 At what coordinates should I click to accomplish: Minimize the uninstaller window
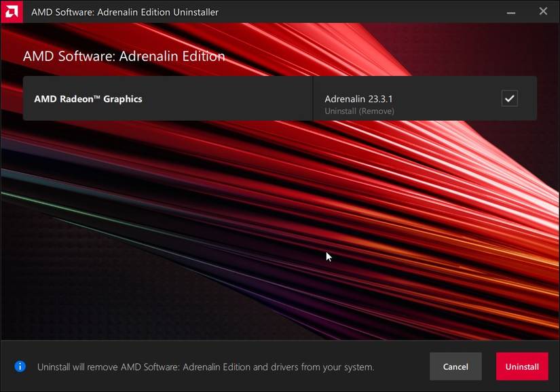point(510,12)
